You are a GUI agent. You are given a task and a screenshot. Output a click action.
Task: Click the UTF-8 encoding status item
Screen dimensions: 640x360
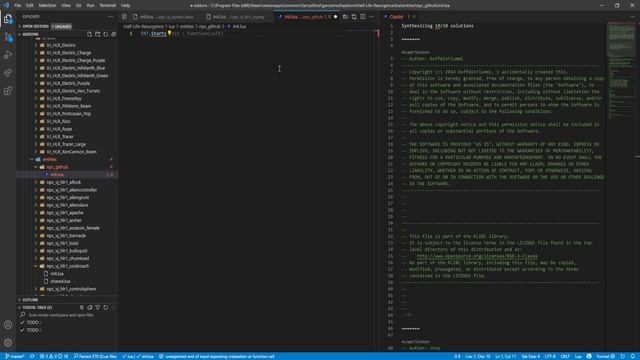coord(550,356)
